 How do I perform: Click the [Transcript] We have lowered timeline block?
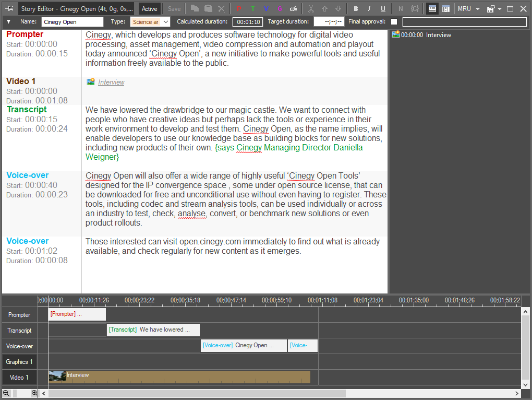point(153,330)
